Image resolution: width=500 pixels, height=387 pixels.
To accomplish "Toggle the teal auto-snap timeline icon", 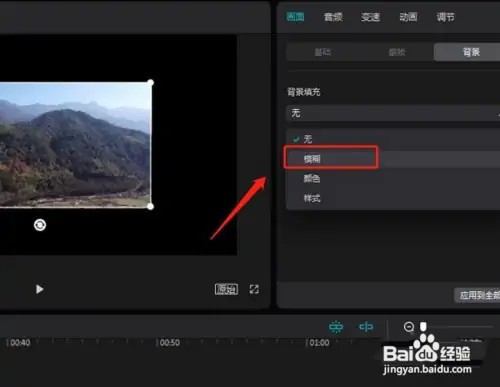I will (336, 327).
